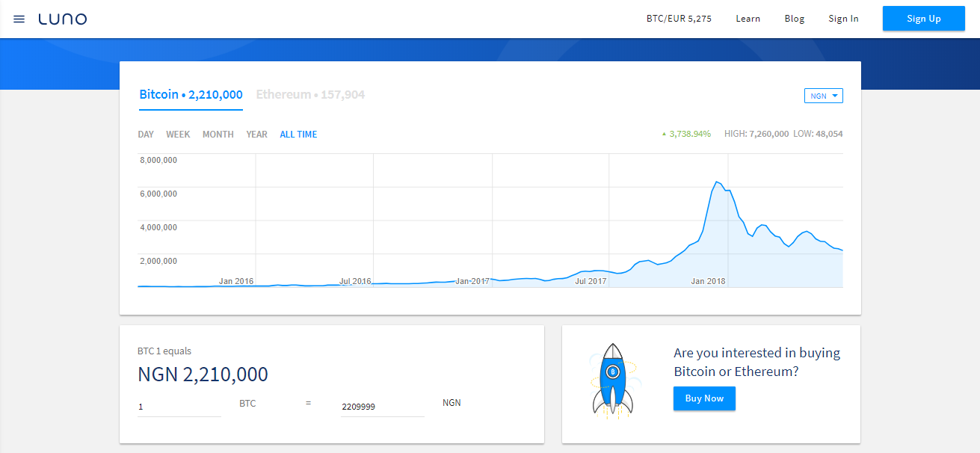This screenshot has width=980, height=453.
Task: Visit the Blog page
Action: (x=795, y=19)
